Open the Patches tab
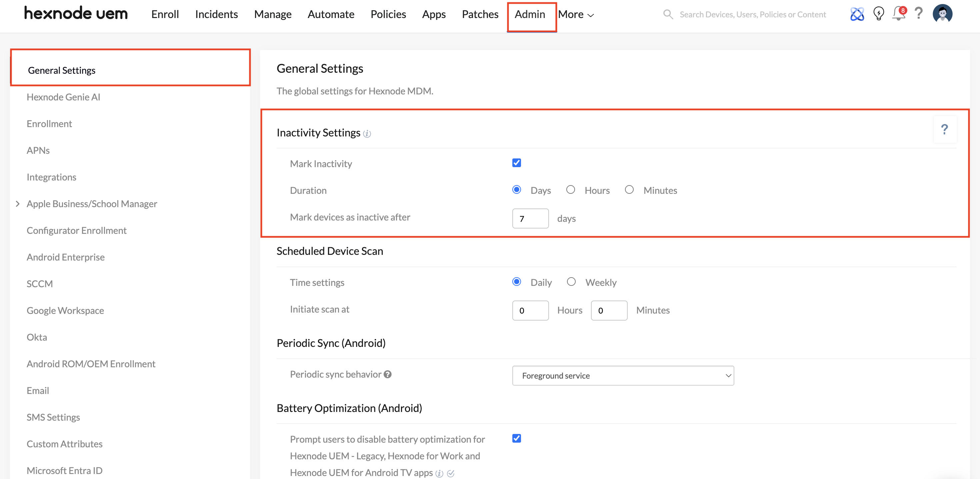The width and height of the screenshot is (980, 479). click(x=480, y=14)
